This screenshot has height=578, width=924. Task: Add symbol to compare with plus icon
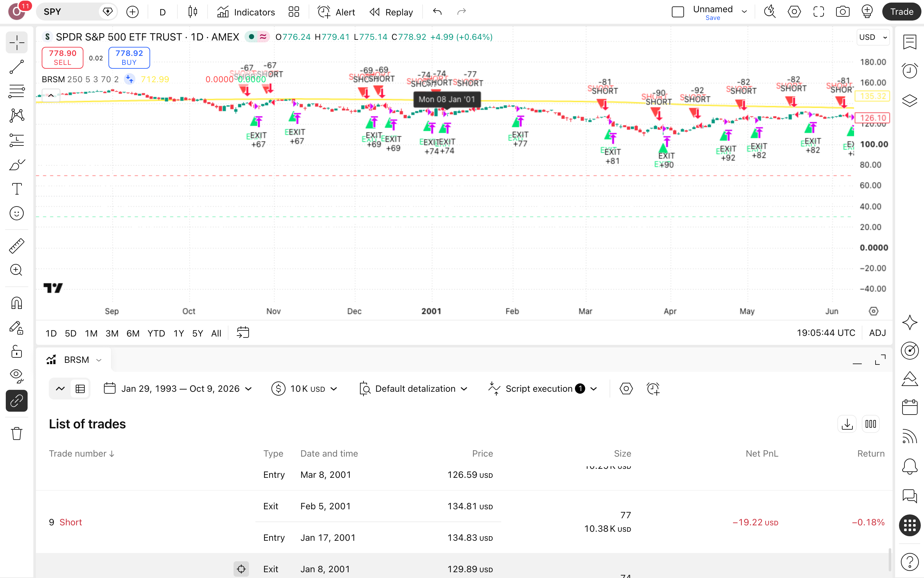(x=133, y=12)
